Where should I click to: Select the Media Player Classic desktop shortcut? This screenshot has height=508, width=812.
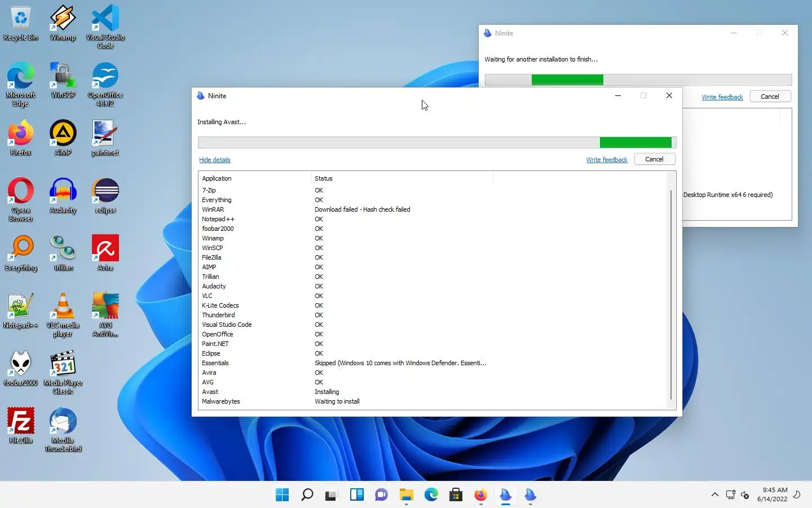pos(63,373)
